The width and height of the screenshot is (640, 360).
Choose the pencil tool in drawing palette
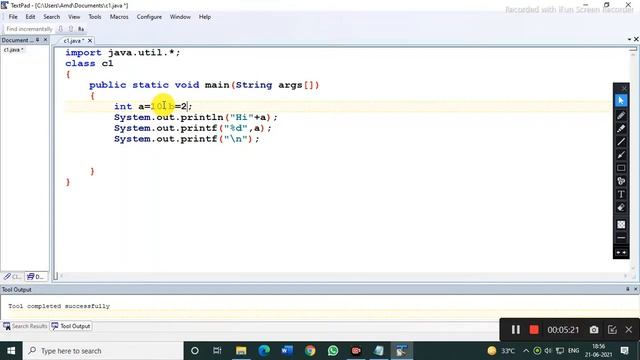tap(621, 116)
